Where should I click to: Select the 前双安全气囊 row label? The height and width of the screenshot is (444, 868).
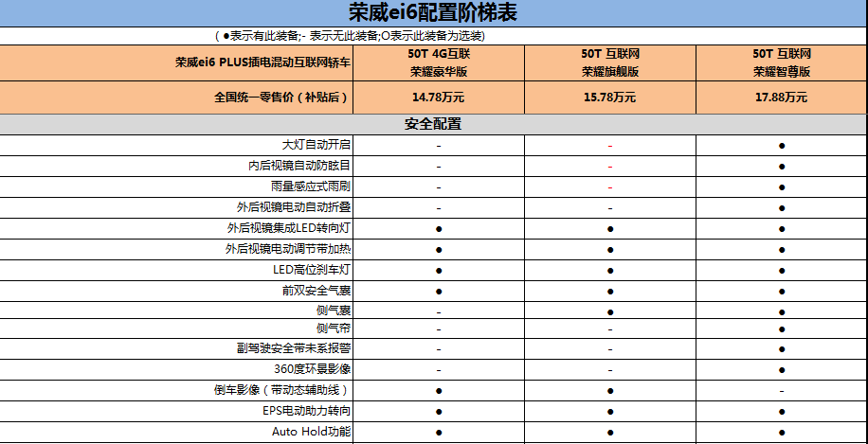[x=316, y=291]
